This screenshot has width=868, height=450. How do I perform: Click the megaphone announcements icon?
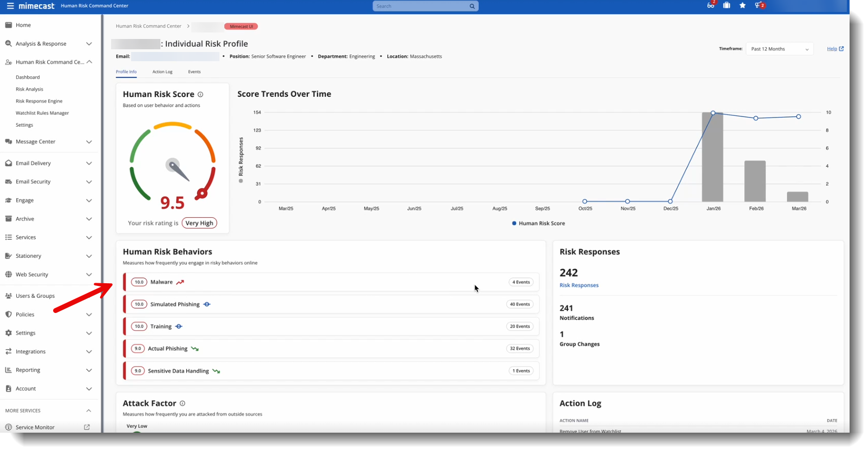tap(758, 5)
